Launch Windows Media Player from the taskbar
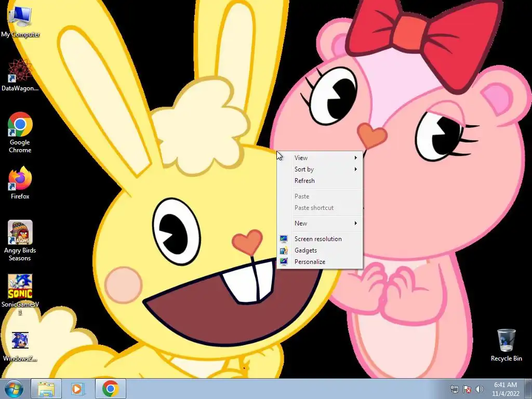The image size is (532, 399). tap(77, 389)
